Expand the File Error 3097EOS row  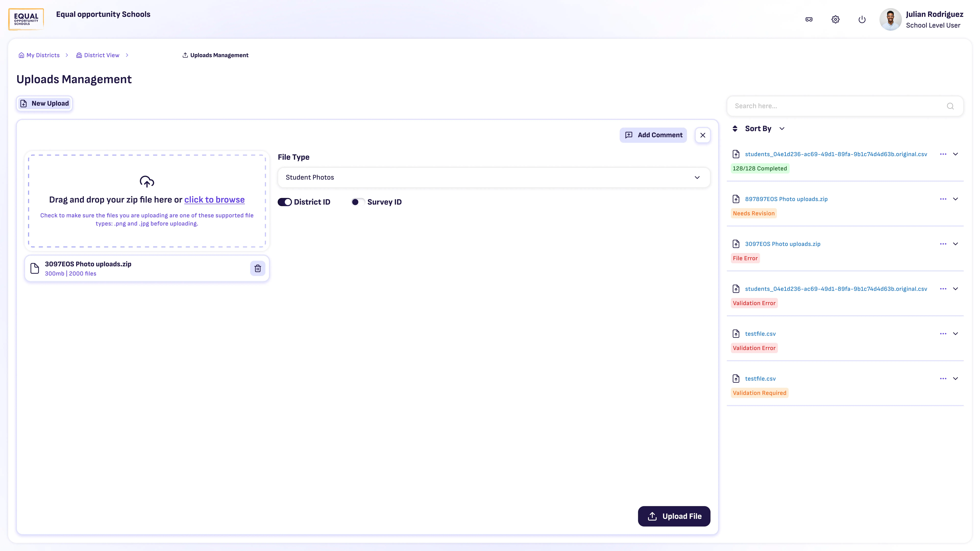coord(955,244)
